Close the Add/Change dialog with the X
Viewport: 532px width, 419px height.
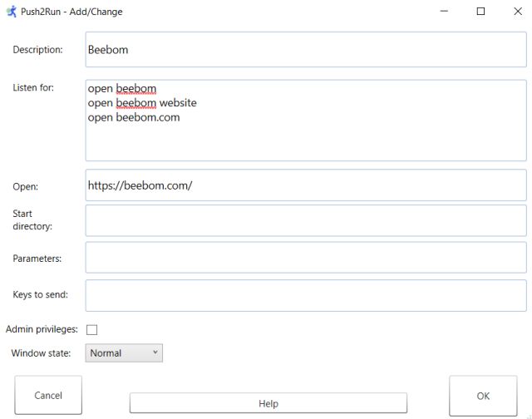517,12
